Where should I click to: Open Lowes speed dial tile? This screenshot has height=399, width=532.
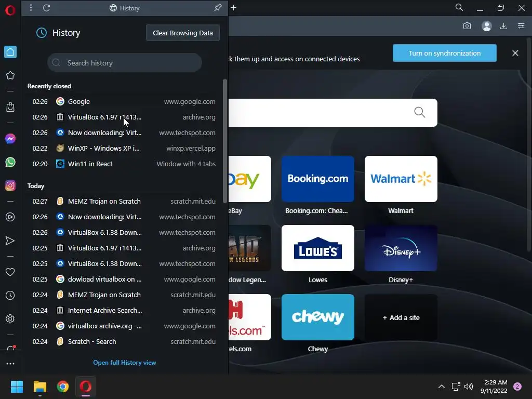(318, 248)
